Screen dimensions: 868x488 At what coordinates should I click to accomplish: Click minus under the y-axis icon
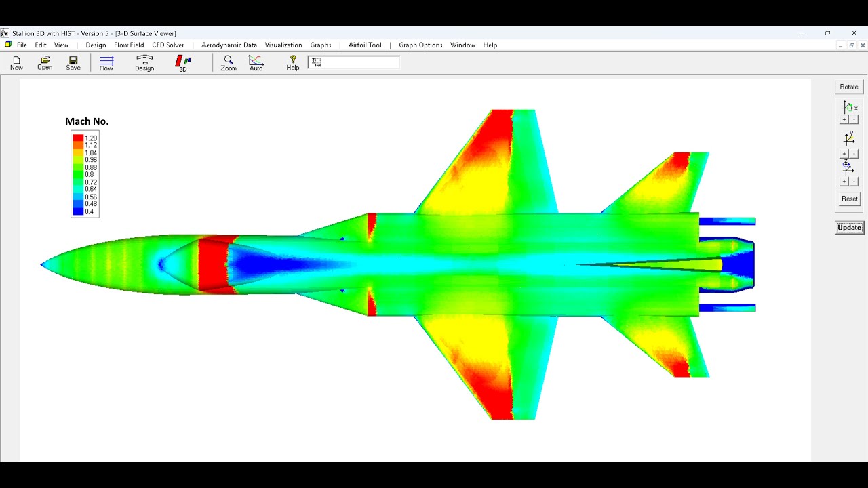[x=854, y=154]
